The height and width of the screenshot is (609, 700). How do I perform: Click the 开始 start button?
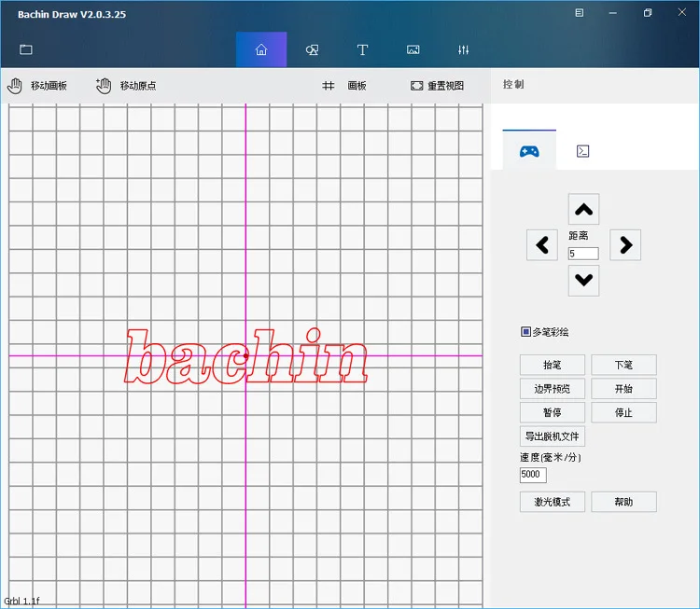click(623, 389)
